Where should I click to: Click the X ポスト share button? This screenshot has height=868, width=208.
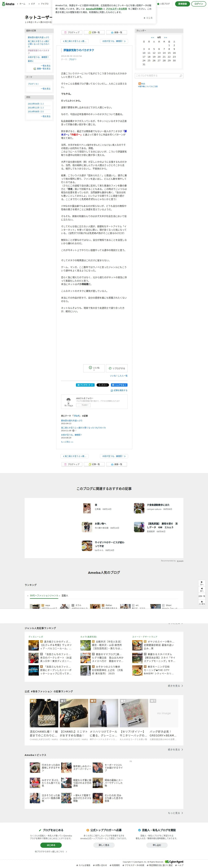(x=103, y=385)
